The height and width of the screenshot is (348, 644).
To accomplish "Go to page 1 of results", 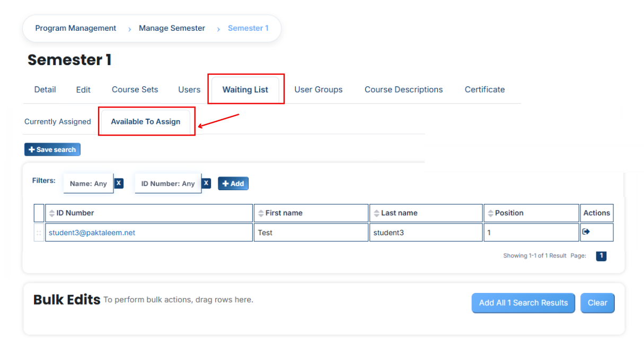I will point(601,256).
